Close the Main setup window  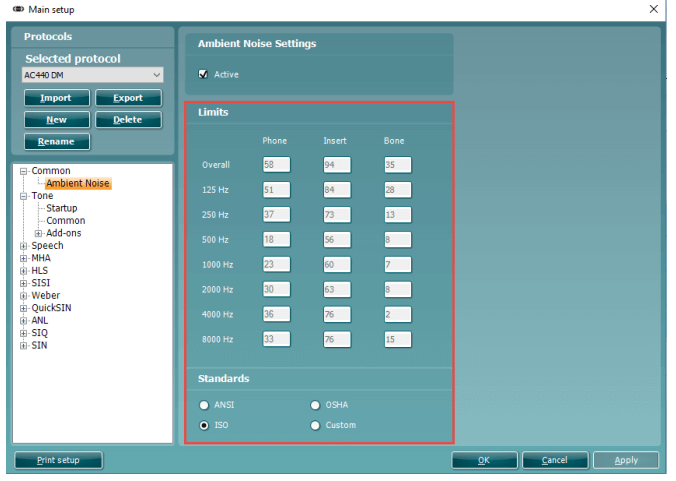coord(654,9)
